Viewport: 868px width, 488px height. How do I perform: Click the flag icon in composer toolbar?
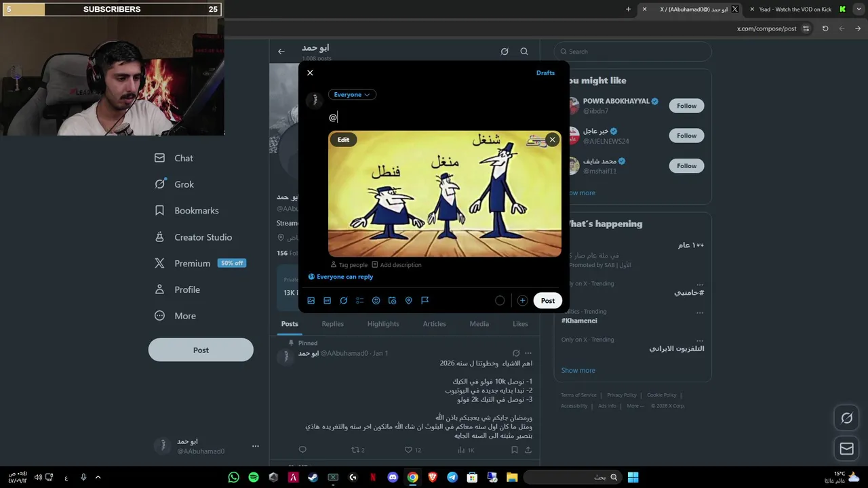(425, 300)
